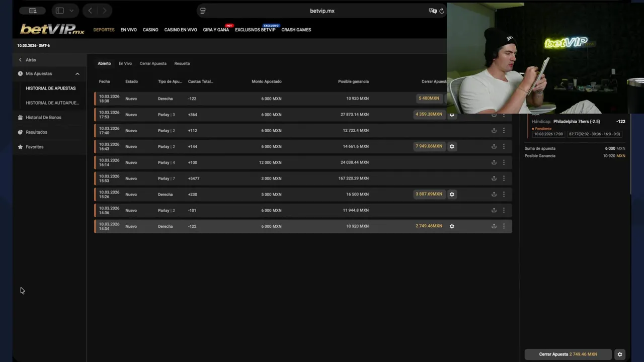Image resolution: width=644 pixels, height=362 pixels.
Task: Share the 14:36 Parlay 2 bet
Action: 494,210
